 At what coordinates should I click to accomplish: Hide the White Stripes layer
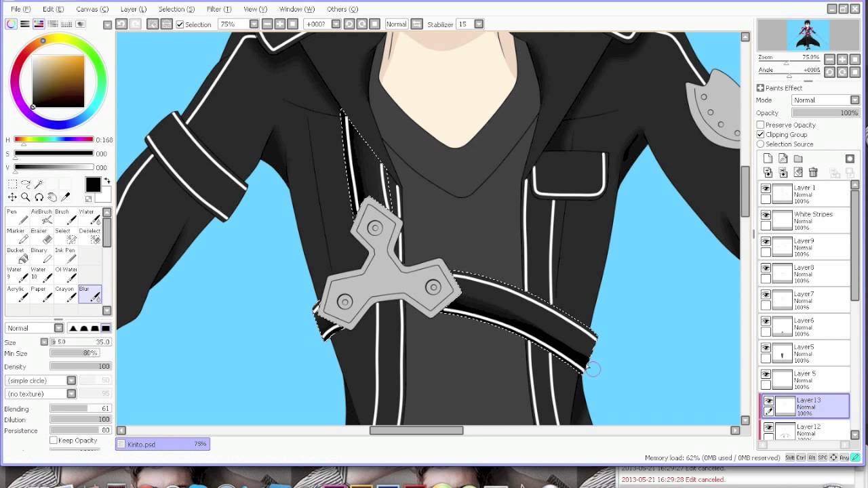(766, 215)
